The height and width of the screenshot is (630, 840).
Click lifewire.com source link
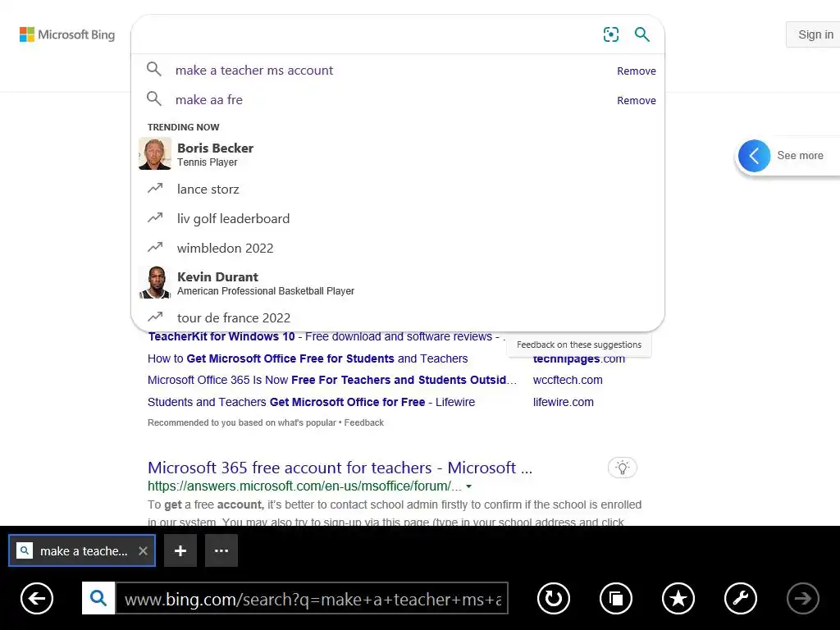pyautogui.click(x=563, y=402)
